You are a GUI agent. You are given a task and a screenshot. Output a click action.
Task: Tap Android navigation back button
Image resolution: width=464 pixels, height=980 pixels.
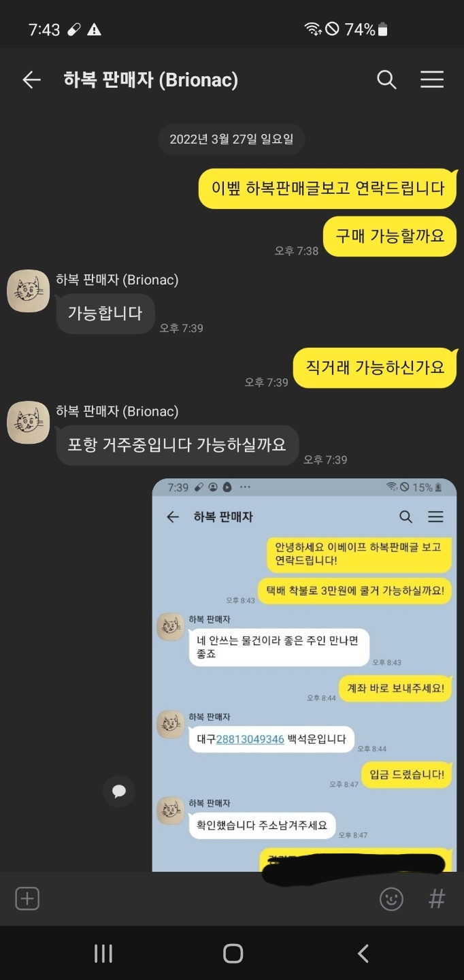[x=363, y=953]
